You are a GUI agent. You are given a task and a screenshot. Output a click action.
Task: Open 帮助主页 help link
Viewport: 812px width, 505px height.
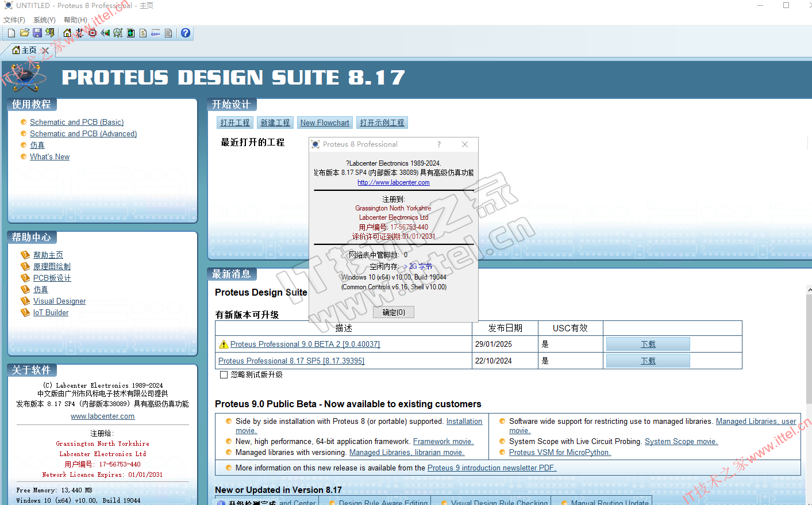coord(48,255)
